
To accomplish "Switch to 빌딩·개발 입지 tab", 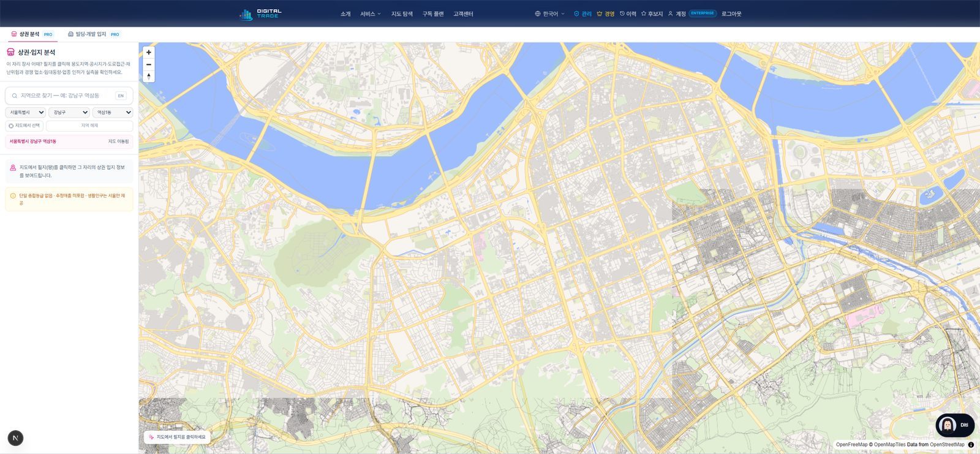I will [x=94, y=34].
